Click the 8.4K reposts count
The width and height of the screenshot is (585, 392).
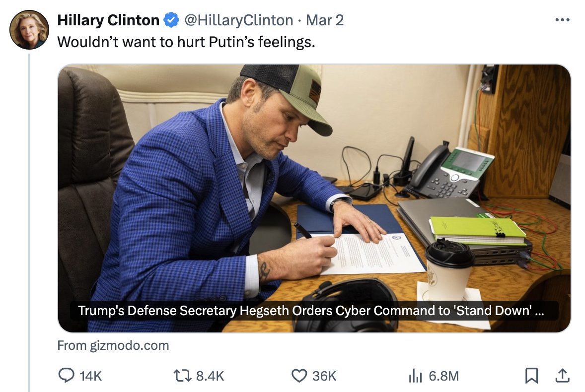point(210,377)
